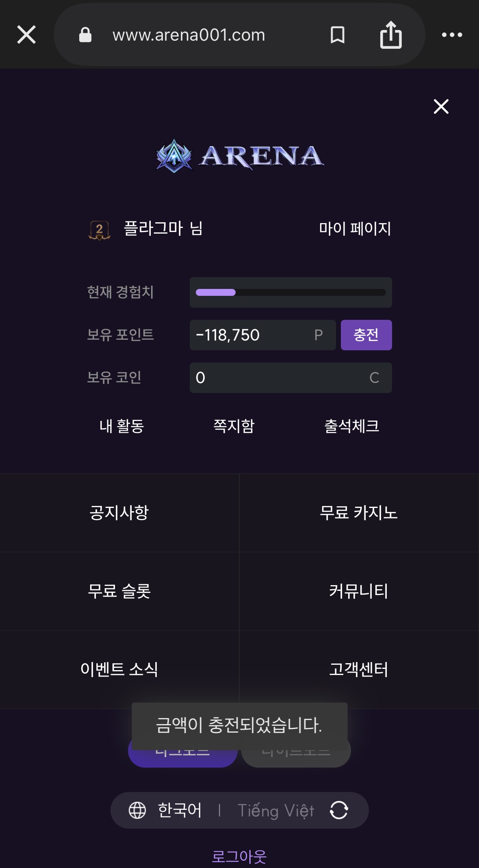Click the ARENA logo

pos(240,156)
